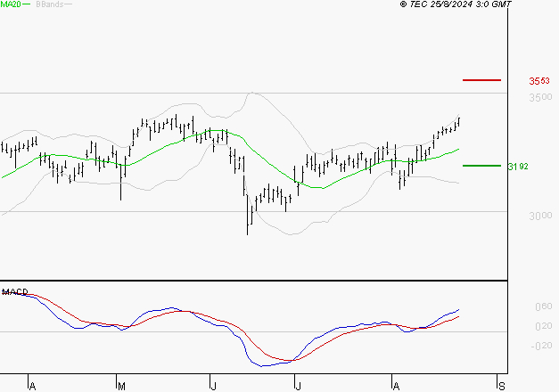
Task: Click the TEC 25/8/2024 timestamp text
Action: (456, 4)
